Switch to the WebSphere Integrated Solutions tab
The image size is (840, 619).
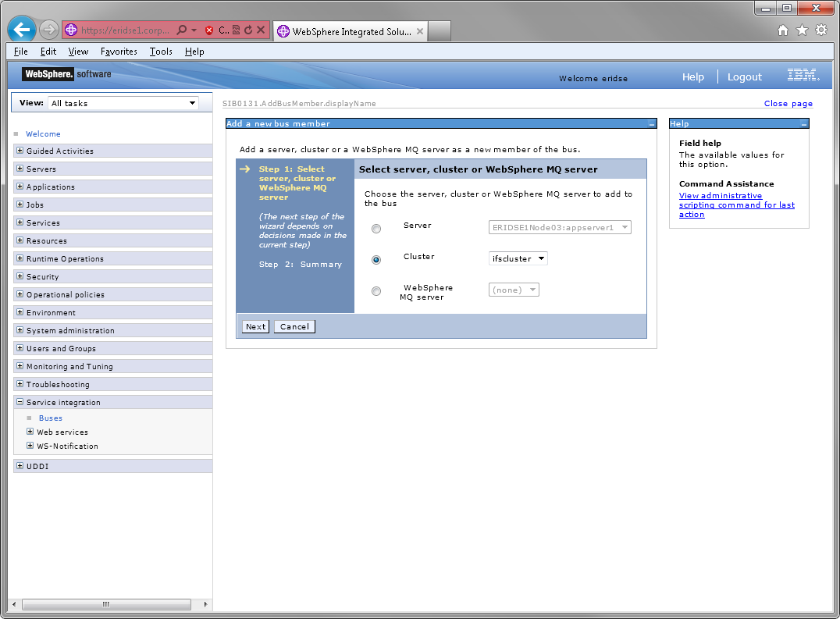[x=351, y=31]
